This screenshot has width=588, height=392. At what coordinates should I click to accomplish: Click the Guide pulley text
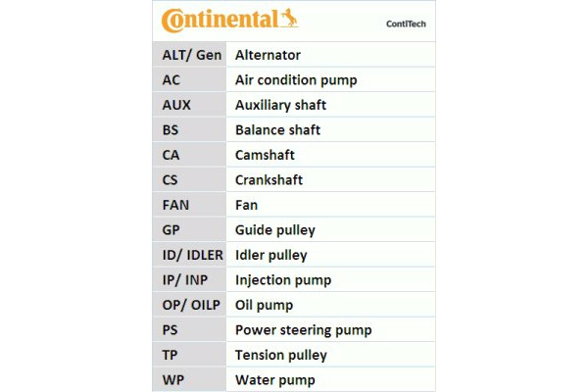click(274, 230)
